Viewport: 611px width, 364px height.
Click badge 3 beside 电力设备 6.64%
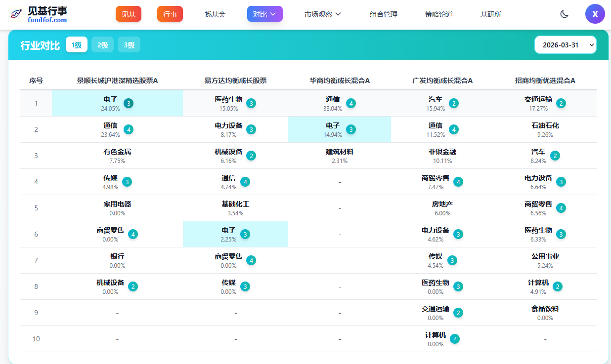(561, 182)
